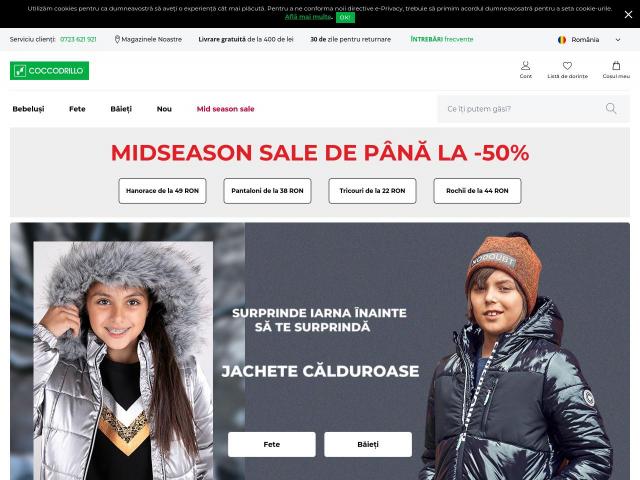This screenshot has width=640, height=480.
Task: Open the Bebeluși menu
Action: 28,109
